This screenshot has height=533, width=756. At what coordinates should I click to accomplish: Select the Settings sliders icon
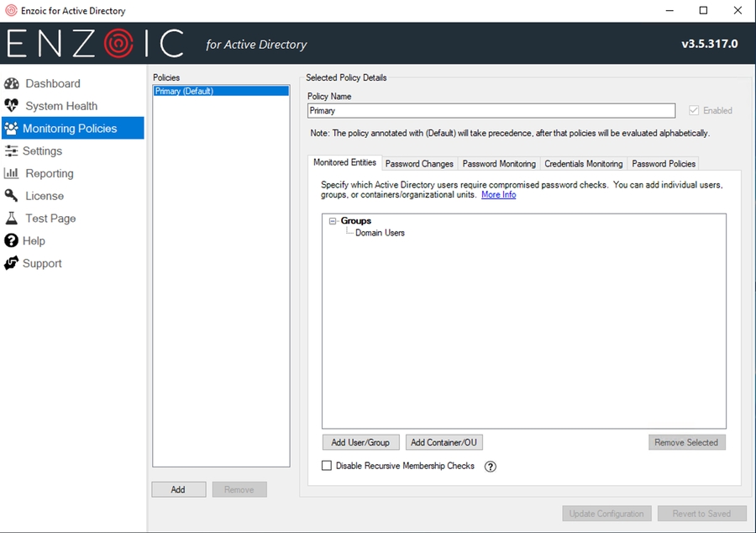point(12,151)
